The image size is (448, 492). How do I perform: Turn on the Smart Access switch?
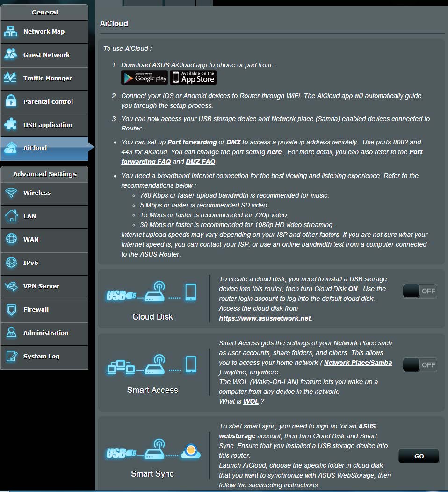tap(420, 364)
